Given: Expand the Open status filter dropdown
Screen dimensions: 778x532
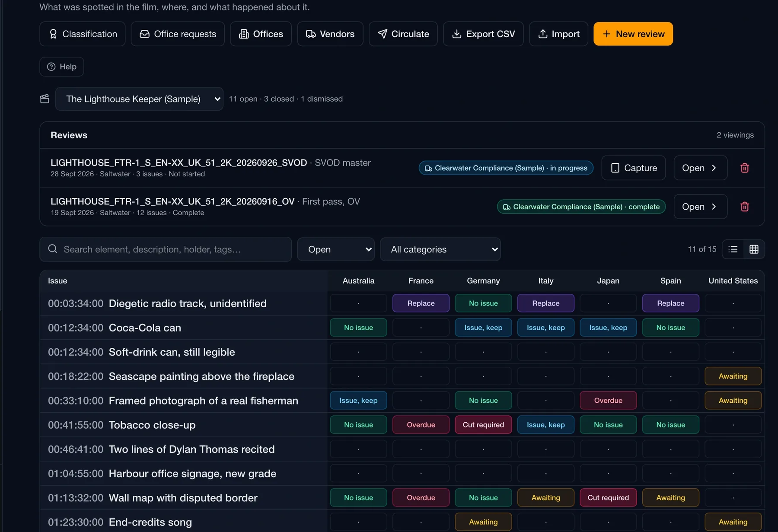Looking at the screenshot, I should click(336, 249).
